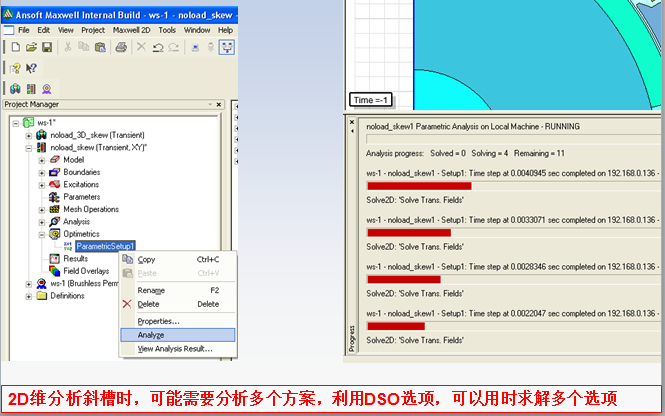Open the View menu
Viewport: 665px width, 416px height.
tap(66, 30)
